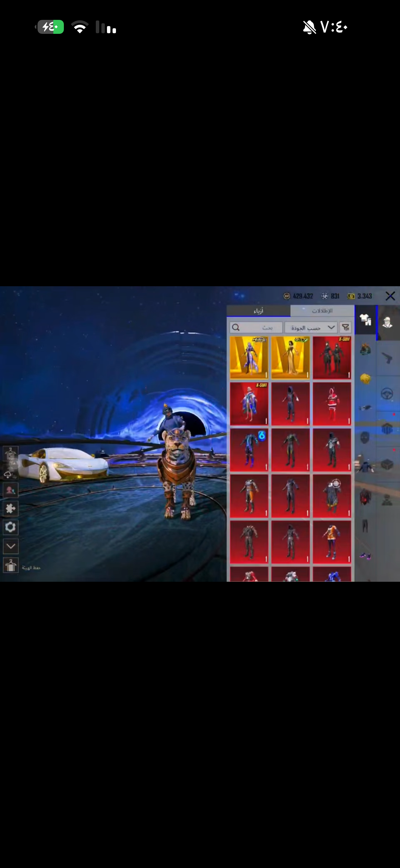Screen dimensions: 400x868
Task: Choose the black twin-figure X-Suit card
Action: point(332,358)
